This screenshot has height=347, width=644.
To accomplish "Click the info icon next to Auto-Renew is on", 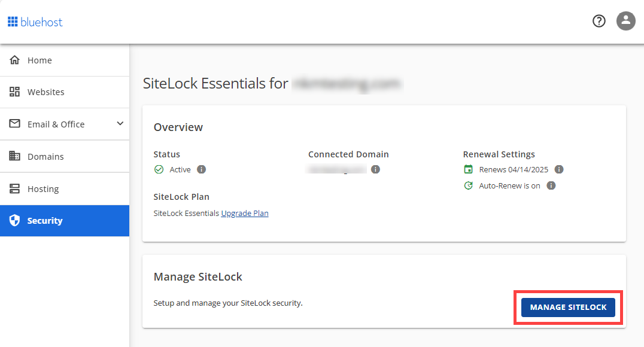I will pyautogui.click(x=551, y=185).
